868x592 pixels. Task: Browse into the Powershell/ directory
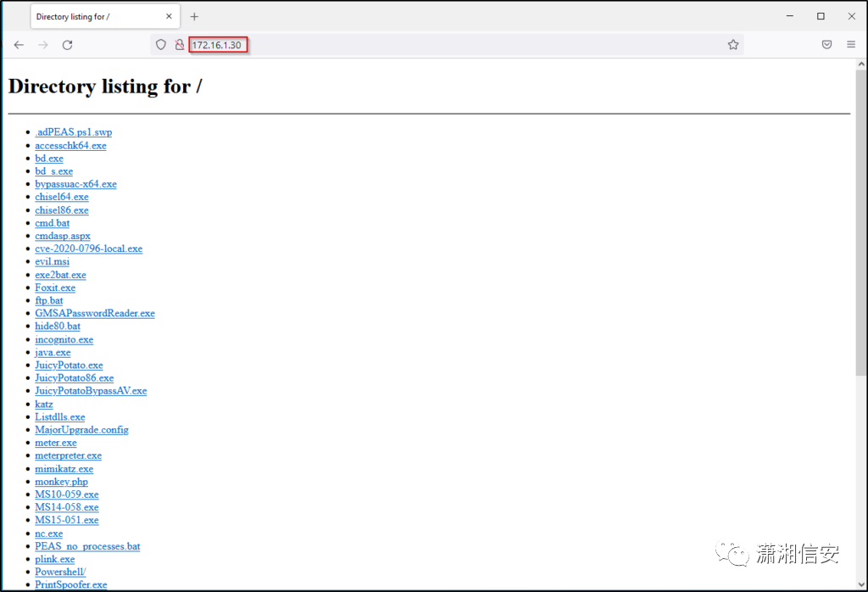[x=60, y=572]
